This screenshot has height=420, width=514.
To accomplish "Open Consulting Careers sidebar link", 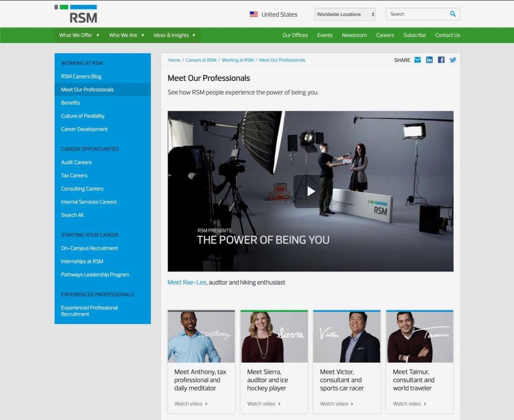I will click(82, 189).
